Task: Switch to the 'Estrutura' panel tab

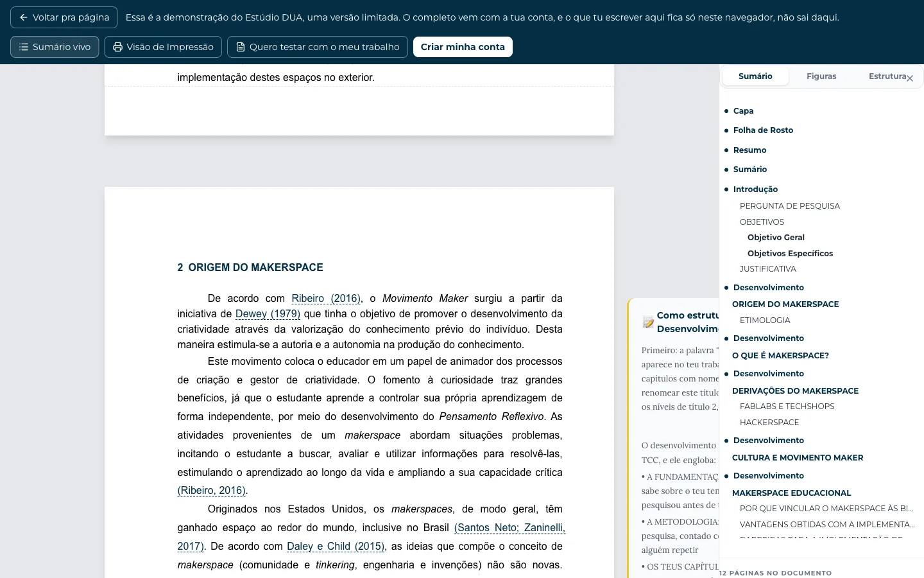Action: click(887, 76)
